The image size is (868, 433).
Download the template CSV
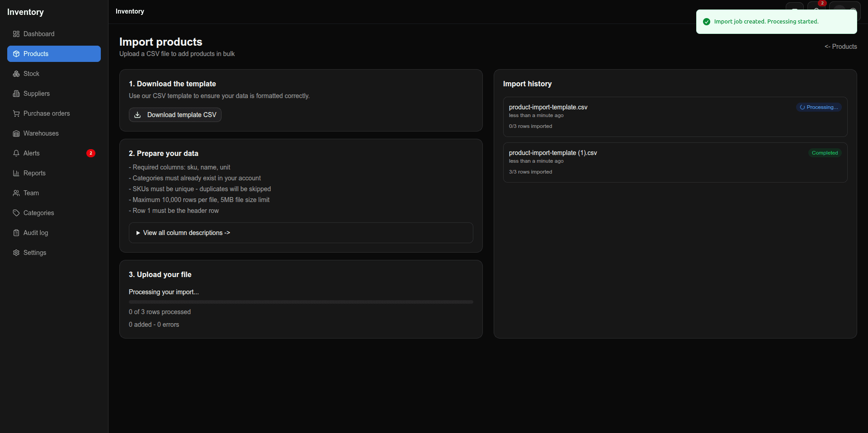click(x=175, y=115)
